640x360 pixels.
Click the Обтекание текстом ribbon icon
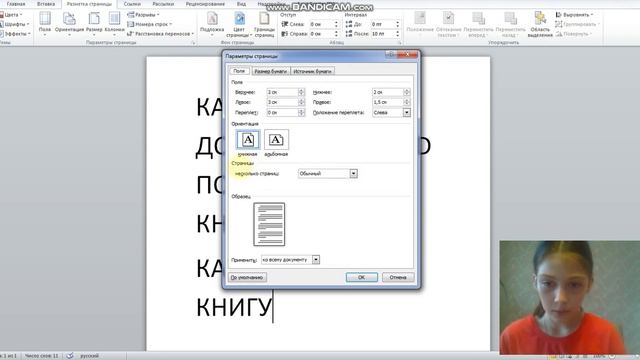coord(448,24)
